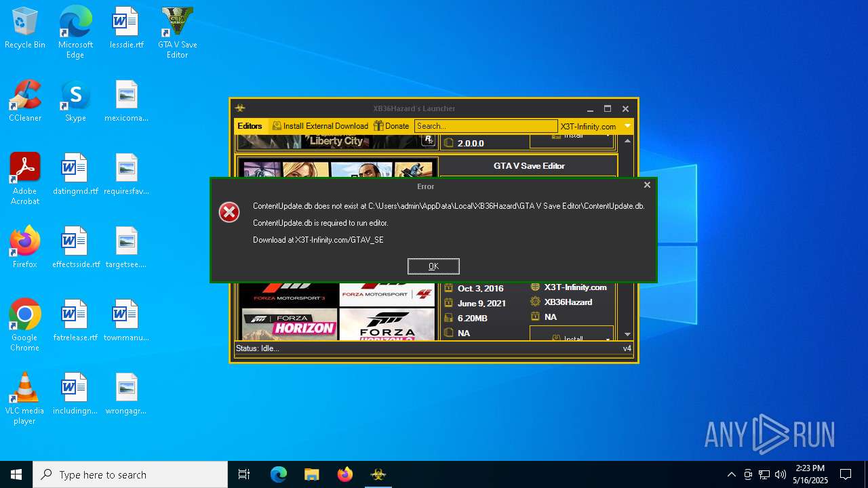Click the gear icon beside XB36Hazard

tap(535, 302)
